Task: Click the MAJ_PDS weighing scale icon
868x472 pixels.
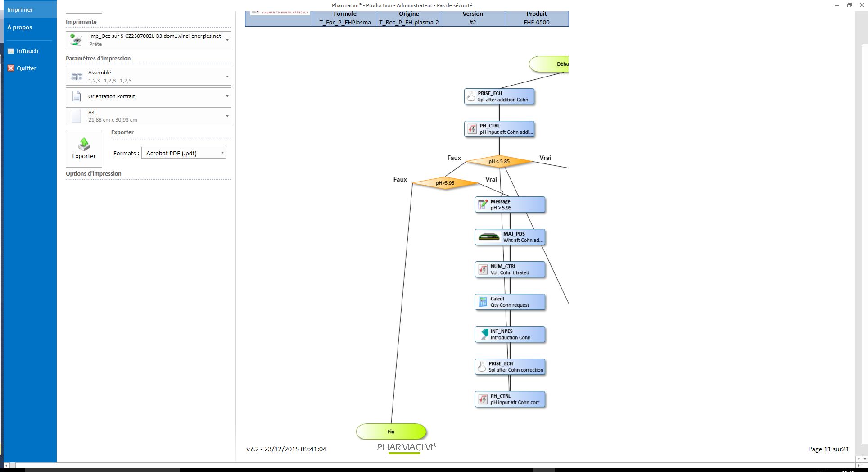Action: pos(489,237)
